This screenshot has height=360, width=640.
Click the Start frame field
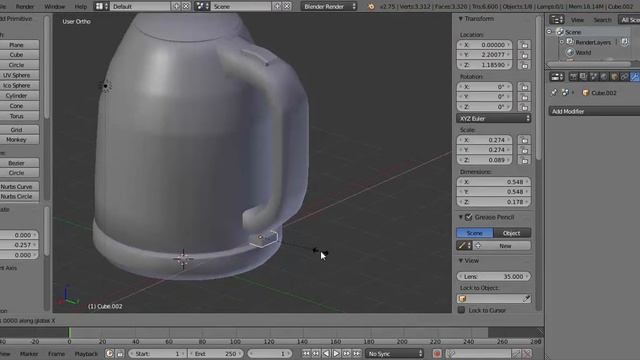coord(157,354)
